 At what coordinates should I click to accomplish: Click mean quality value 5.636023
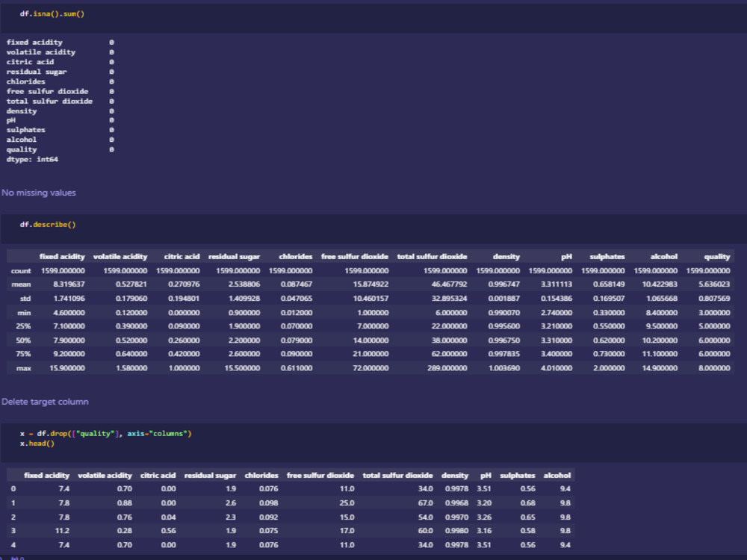point(714,284)
